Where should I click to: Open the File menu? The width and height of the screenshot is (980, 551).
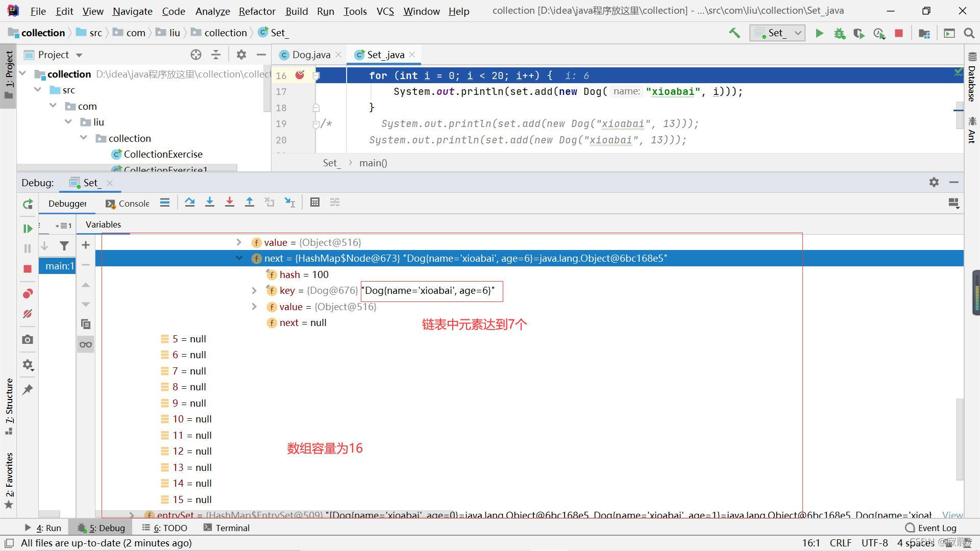click(x=38, y=11)
